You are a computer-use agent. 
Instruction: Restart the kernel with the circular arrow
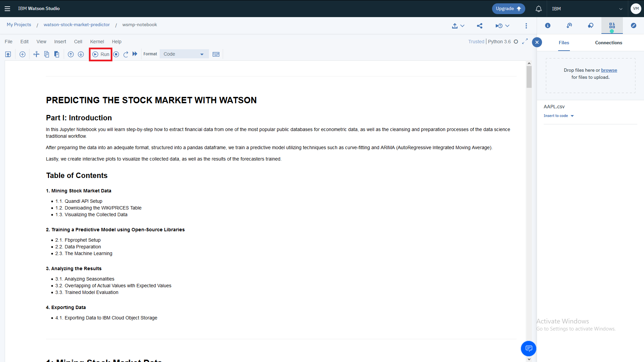tap(126, 54)
